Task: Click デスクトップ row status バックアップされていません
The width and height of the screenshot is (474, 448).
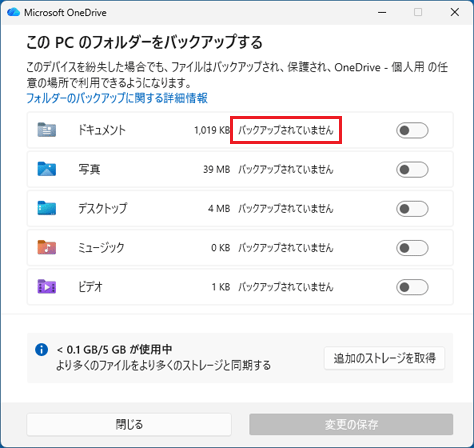Action: click(x=286, y=209)
